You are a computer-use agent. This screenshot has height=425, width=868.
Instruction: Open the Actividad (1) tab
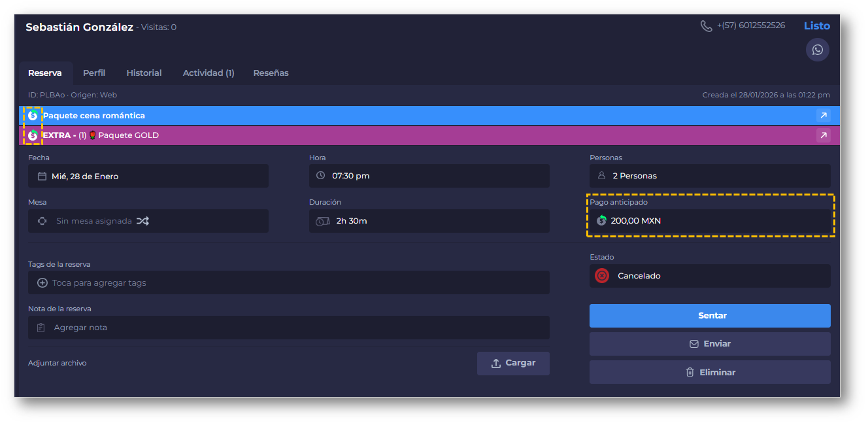click(x=209, y=73)
